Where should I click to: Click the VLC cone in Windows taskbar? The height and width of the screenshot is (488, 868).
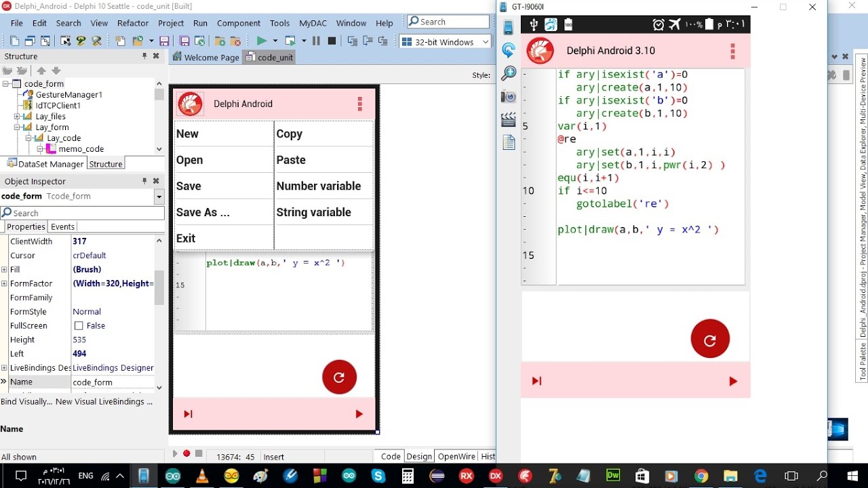(202, 476)
